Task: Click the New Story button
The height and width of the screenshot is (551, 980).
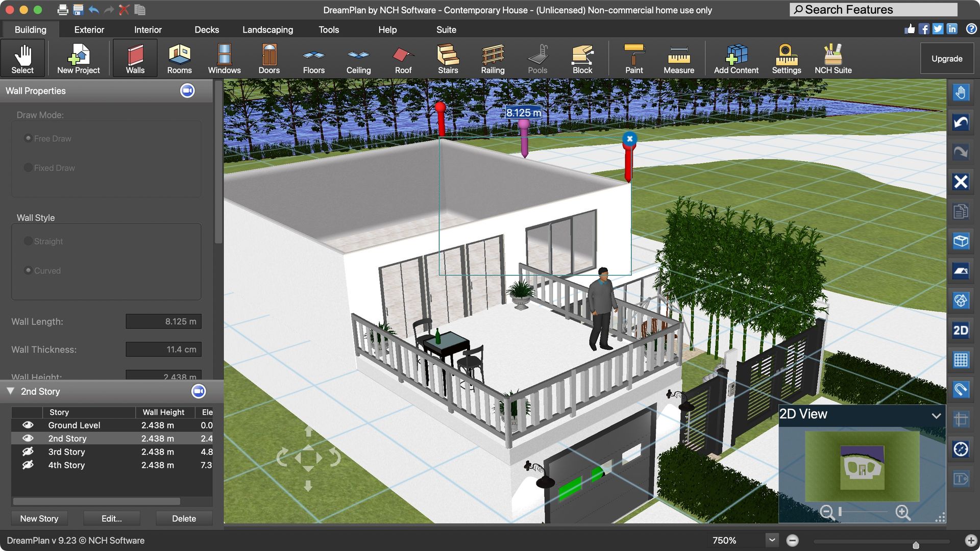Action: coord(39,518)
